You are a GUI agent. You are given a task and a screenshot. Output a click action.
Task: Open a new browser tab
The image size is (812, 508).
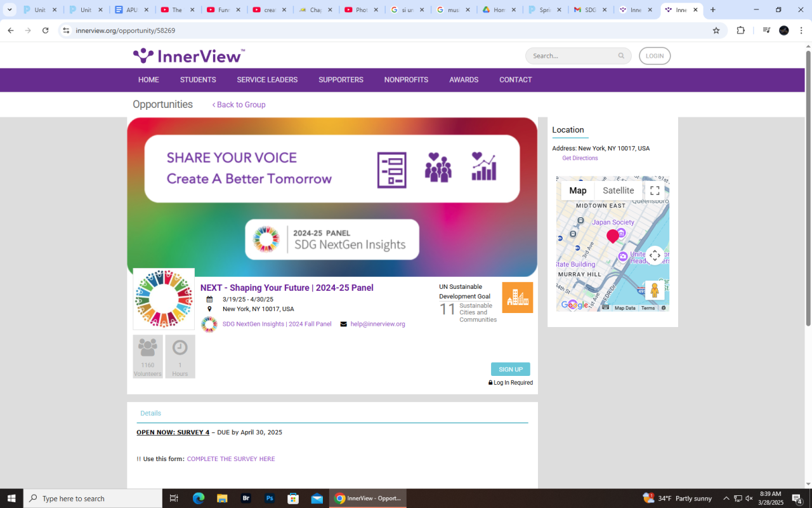tap(713, 10)
